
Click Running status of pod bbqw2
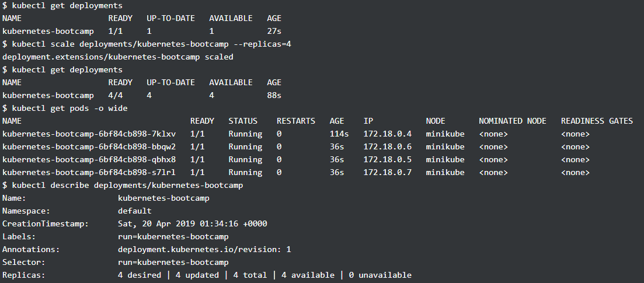click(x=245, y=146)
